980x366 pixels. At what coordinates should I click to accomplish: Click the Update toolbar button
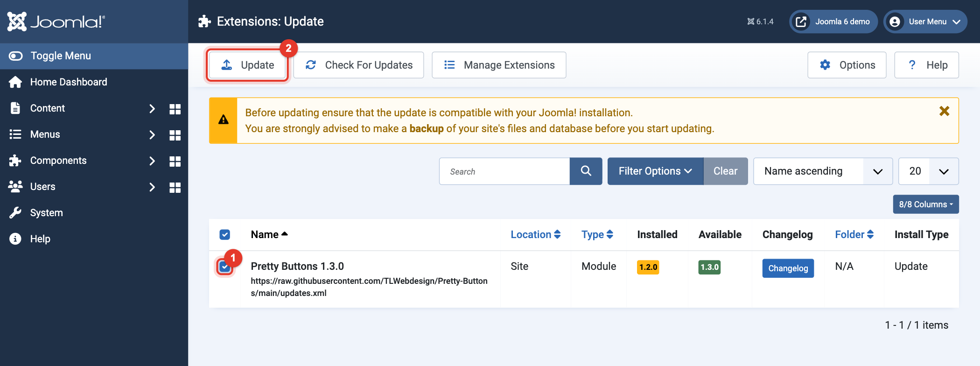coord(247,65)
